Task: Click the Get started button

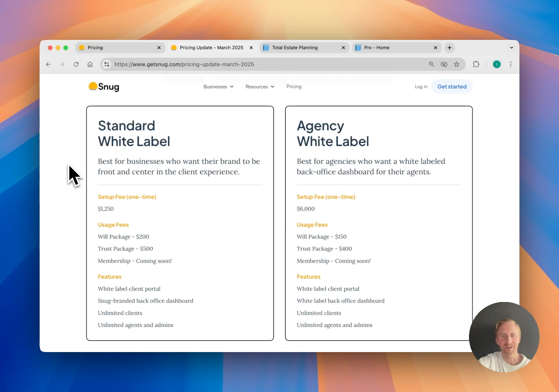Action: (452, 87)
